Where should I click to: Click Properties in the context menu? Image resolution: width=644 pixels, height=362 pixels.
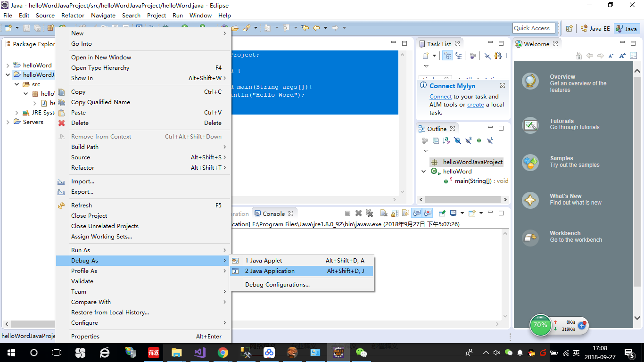pyautogui.click(x=143, y=337)
